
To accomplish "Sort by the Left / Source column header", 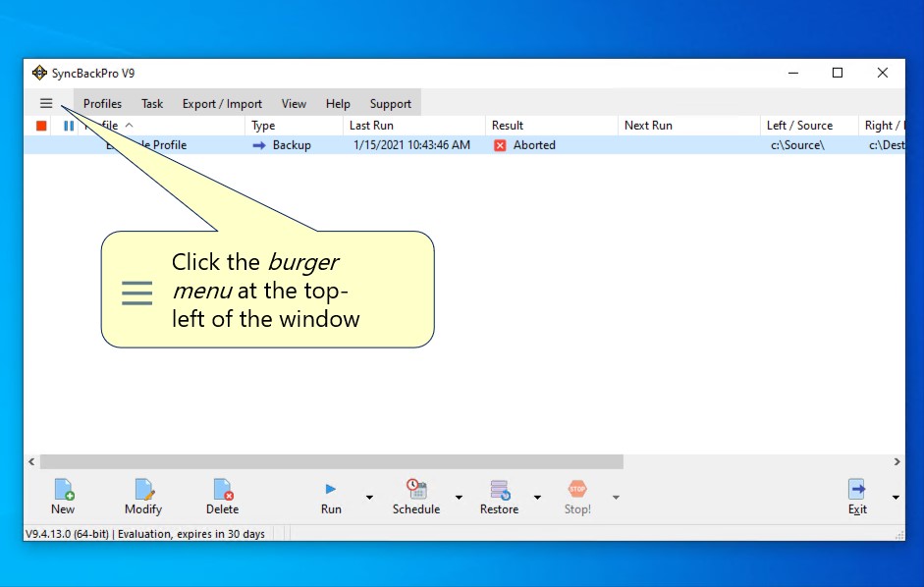I will point(809,126).
